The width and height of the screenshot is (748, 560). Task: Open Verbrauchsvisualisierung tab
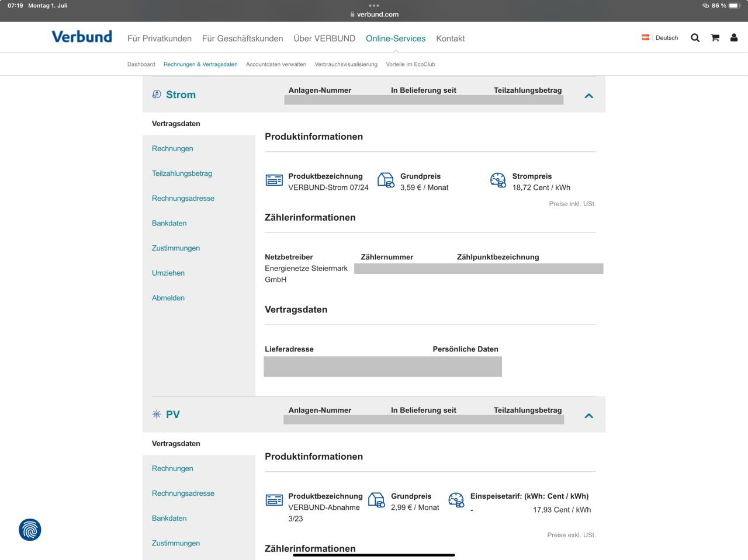(x=346, y=64)
